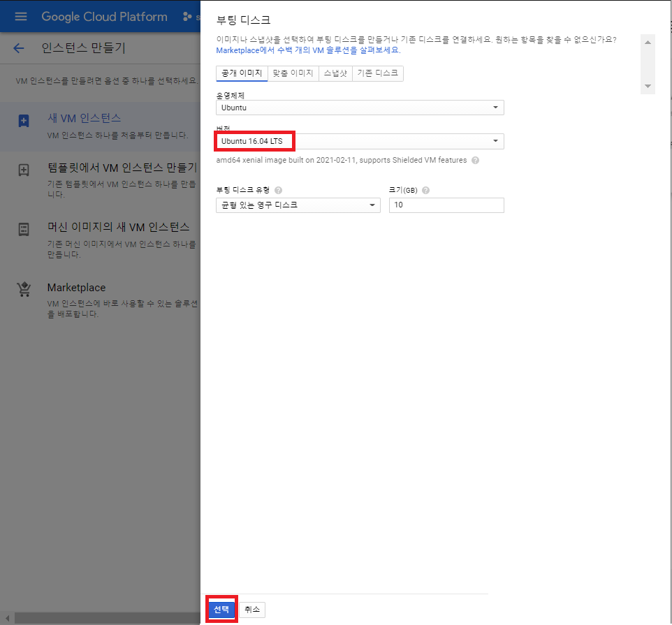The image size is (672, 625).
Task: Select 머신 이미지의 새 VM 인스턴스 option
Action: coord(100,240)
